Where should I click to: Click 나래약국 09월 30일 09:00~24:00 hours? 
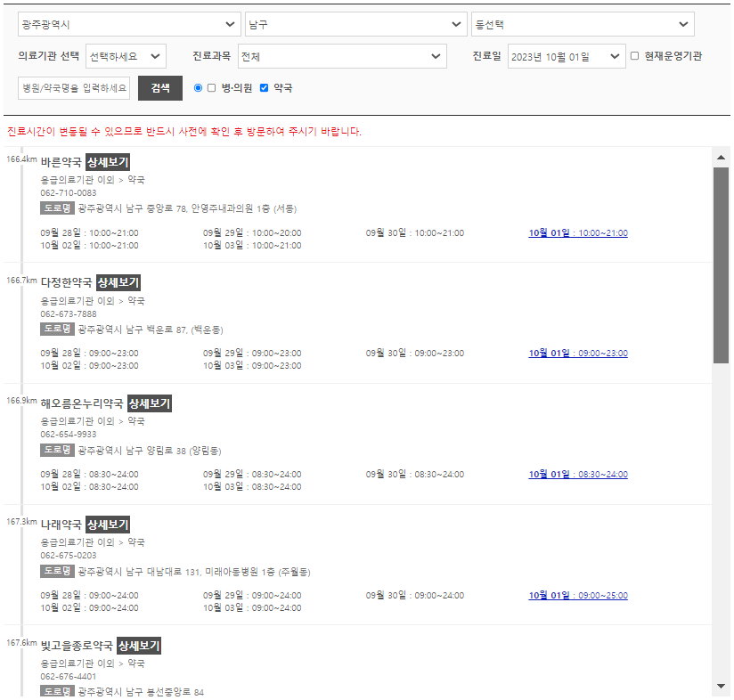click(415, 596)
